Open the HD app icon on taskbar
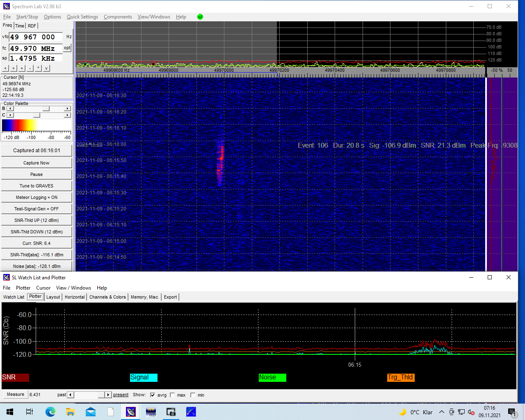 (151, 412)
